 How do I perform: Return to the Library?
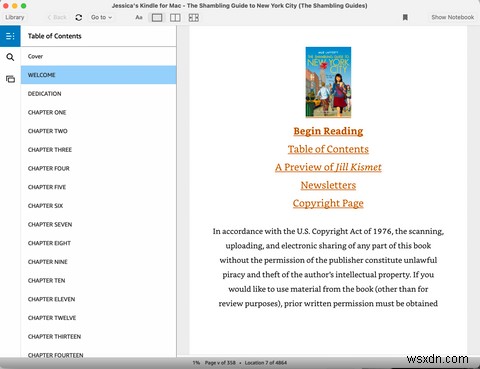point(15,17)
